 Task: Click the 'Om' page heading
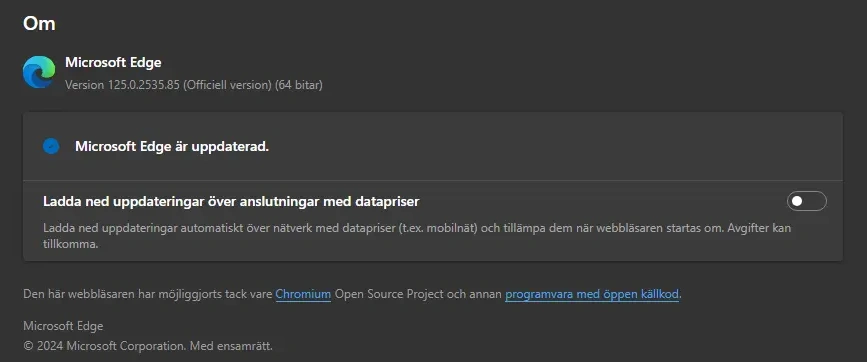click(x=39, y=24)
